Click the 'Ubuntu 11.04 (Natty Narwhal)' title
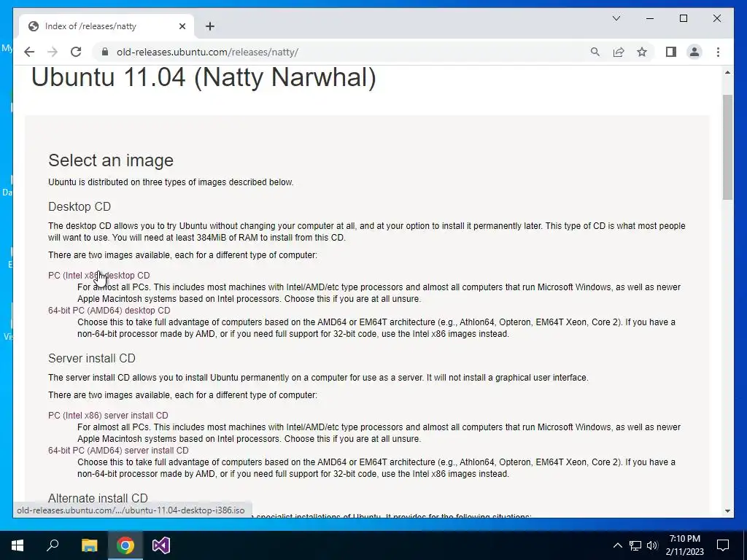 [204, 77]
